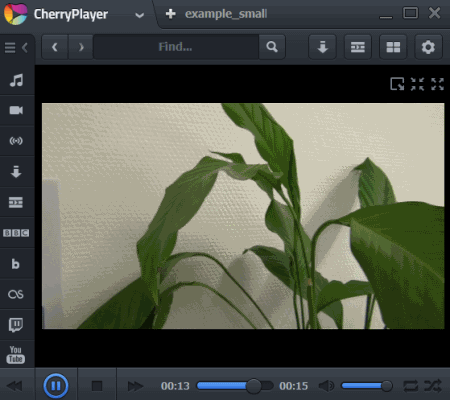
Task: Open the YouTube section in sidebar
Action: [x=16, y=355]
